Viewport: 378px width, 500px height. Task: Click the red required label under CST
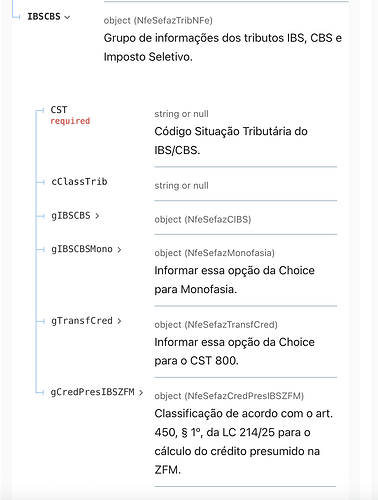click(x=70, y=121)
